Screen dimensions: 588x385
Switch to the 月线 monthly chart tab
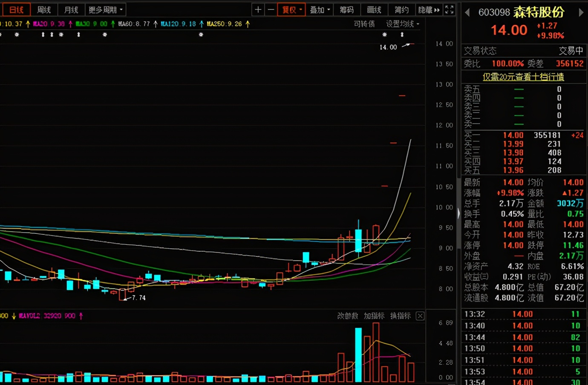(71, 9)
